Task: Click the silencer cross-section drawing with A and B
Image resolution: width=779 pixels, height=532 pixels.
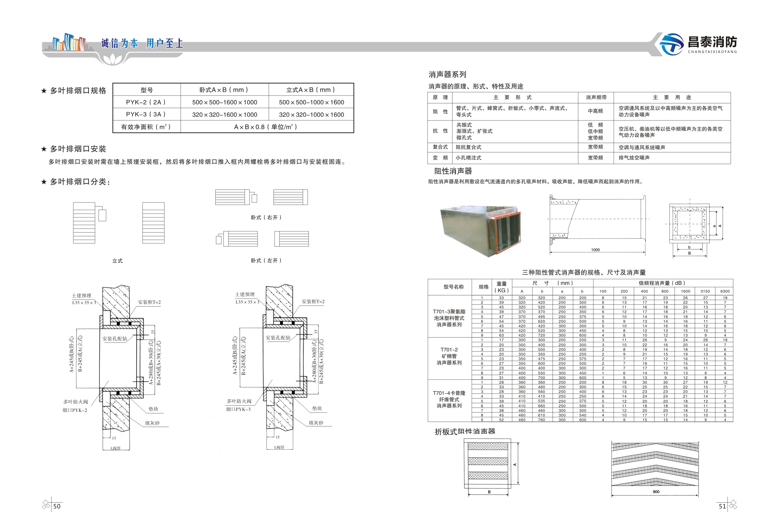Action: point(694,228)
